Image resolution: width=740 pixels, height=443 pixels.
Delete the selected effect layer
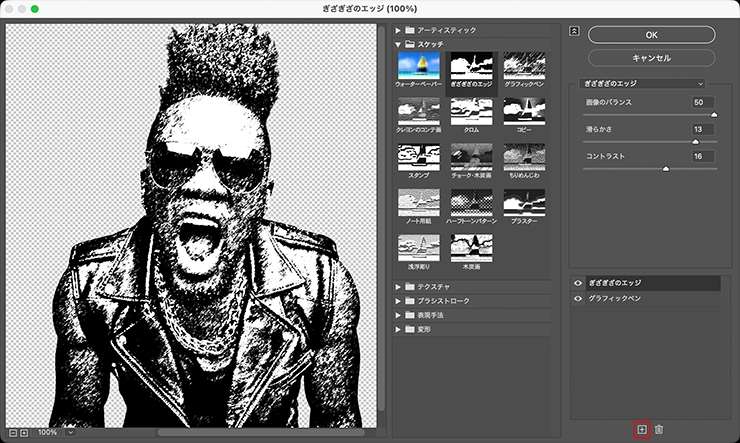coord(659,429)
